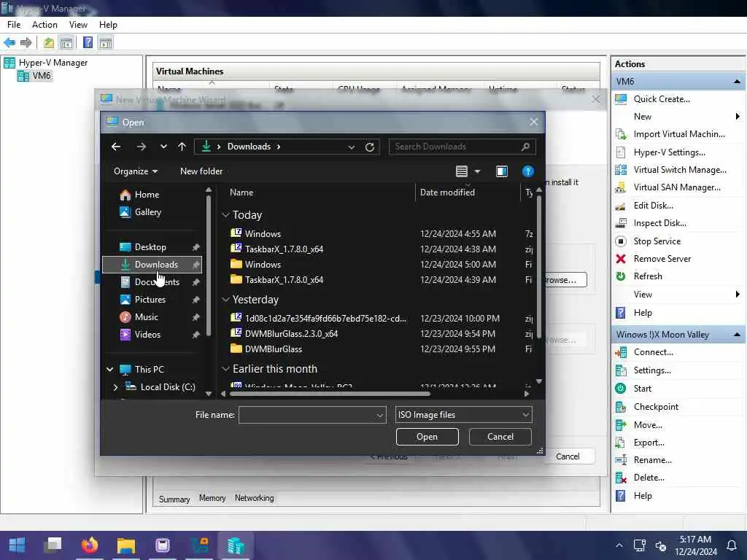This screenshot has width=747, height=560.
Task: Click Cancel in the Open dialog
Action: (500, 437)
